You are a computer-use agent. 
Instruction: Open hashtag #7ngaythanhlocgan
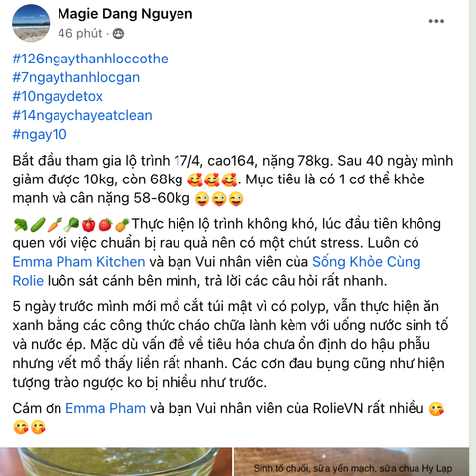(x=76, y=77)
